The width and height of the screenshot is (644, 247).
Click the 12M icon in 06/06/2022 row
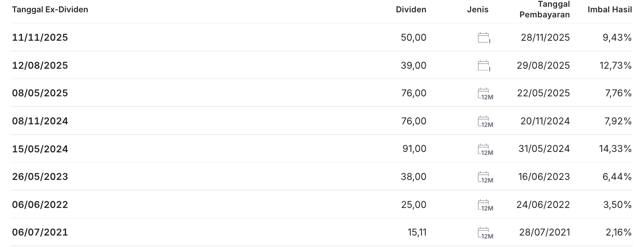(485, 205)
